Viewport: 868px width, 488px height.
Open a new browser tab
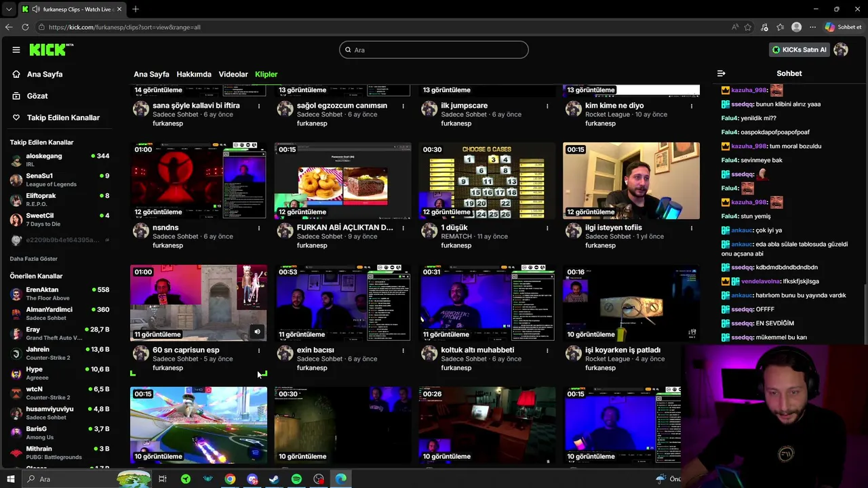coord(136,9)
